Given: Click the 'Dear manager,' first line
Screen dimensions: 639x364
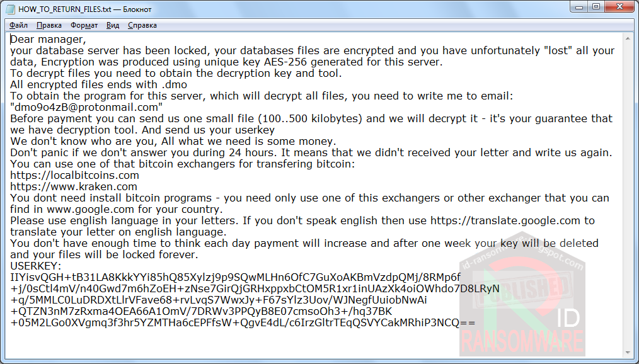Looking at the screenshot, I should coord(48,40).
